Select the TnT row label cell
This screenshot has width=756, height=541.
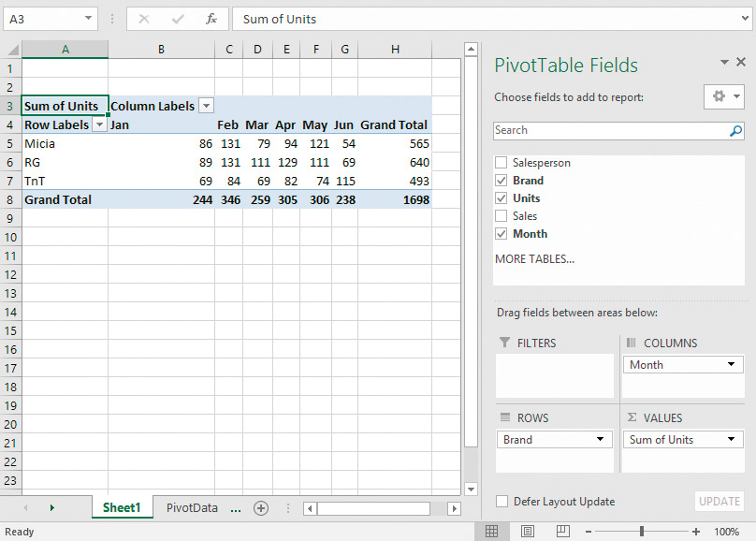[65, 182]
